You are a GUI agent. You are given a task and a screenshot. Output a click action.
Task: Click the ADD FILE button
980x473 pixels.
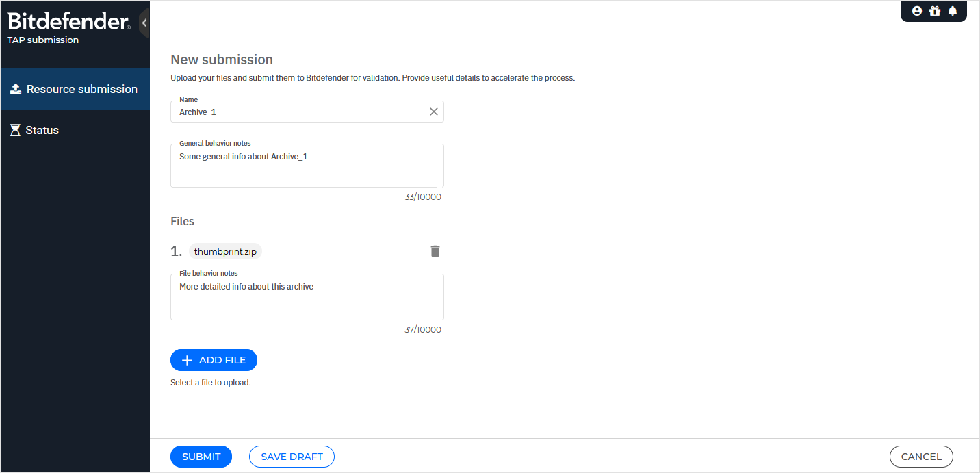pyautogui.click(x=214, y=359)
